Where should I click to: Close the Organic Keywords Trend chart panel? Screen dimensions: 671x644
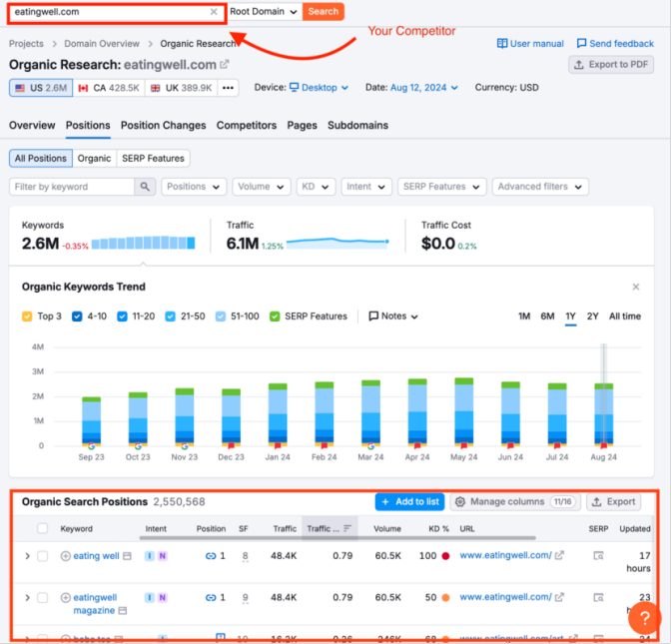click(x=636, y=287)
